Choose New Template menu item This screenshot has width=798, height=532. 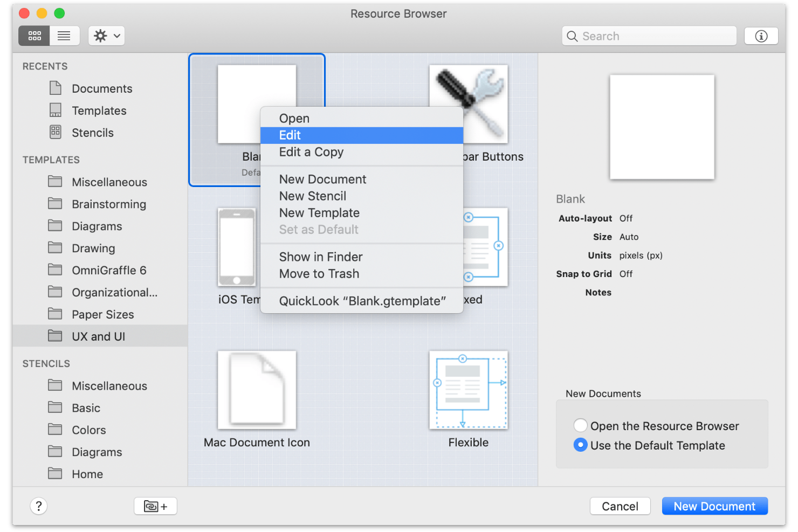(x=362, y=213)
